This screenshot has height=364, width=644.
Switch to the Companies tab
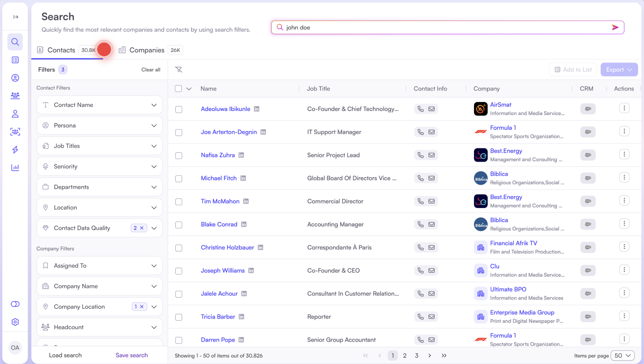tap(147, 50)
